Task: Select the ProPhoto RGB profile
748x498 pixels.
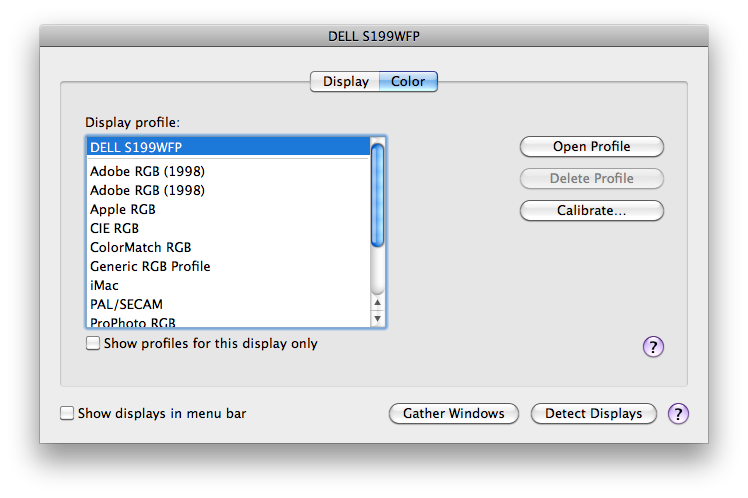Action: point(229,322)
